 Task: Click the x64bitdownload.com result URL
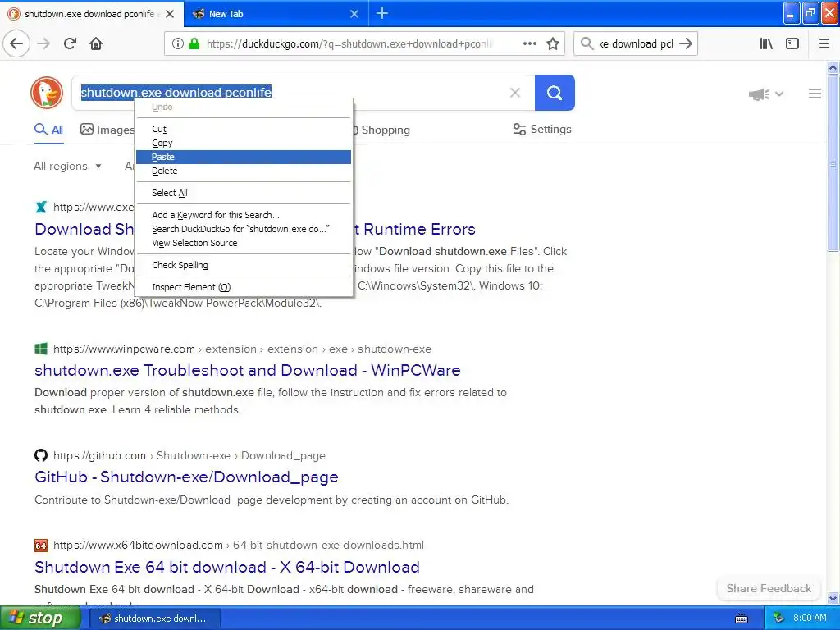[239, 546]
